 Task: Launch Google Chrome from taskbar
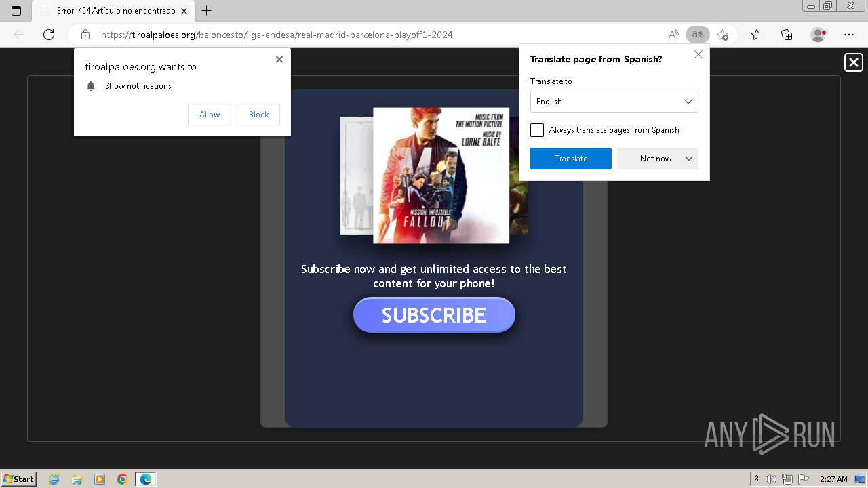click(123, 479)
